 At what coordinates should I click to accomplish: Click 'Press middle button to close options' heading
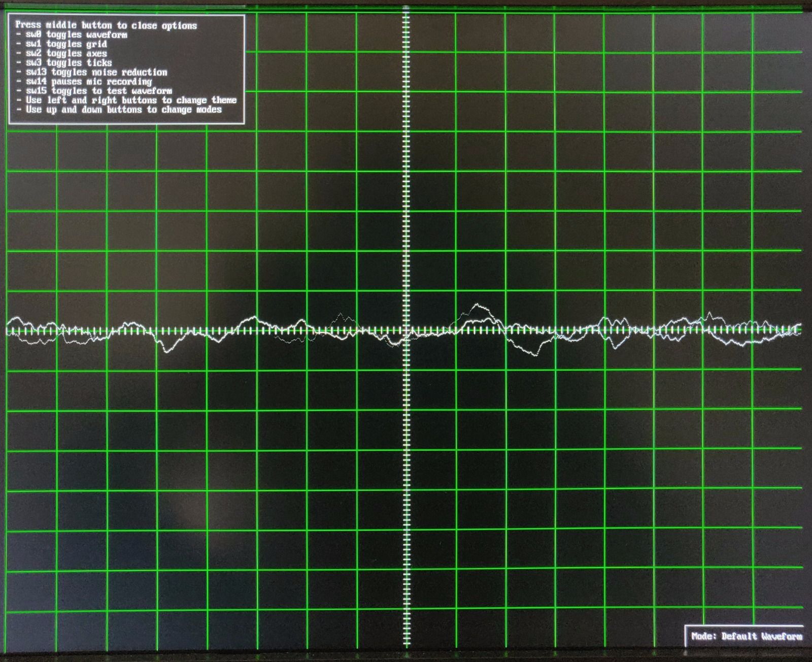coord(106,25)
